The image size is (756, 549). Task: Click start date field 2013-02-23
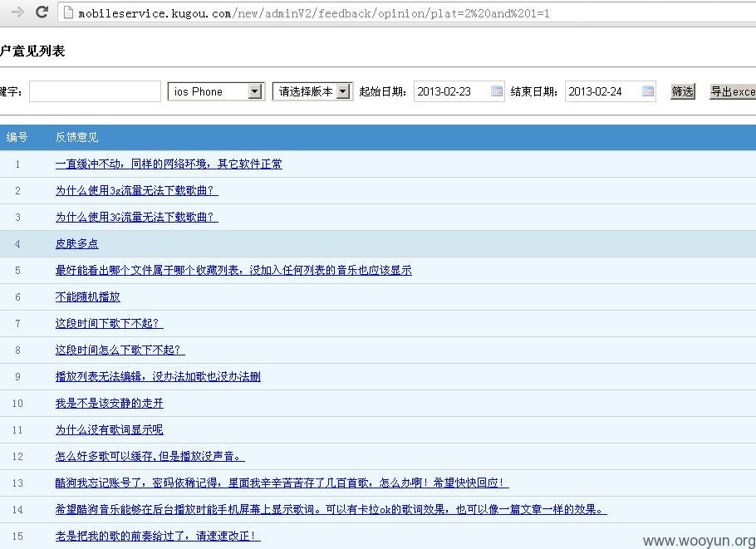click(x=459, y=91)
